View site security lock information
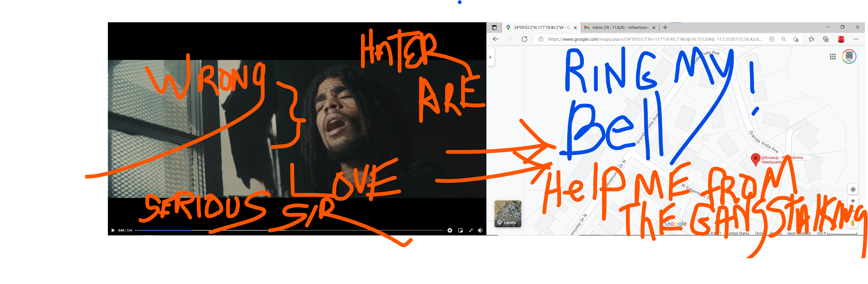The width and height of the screenshot is (868, 284). point(541,39)
